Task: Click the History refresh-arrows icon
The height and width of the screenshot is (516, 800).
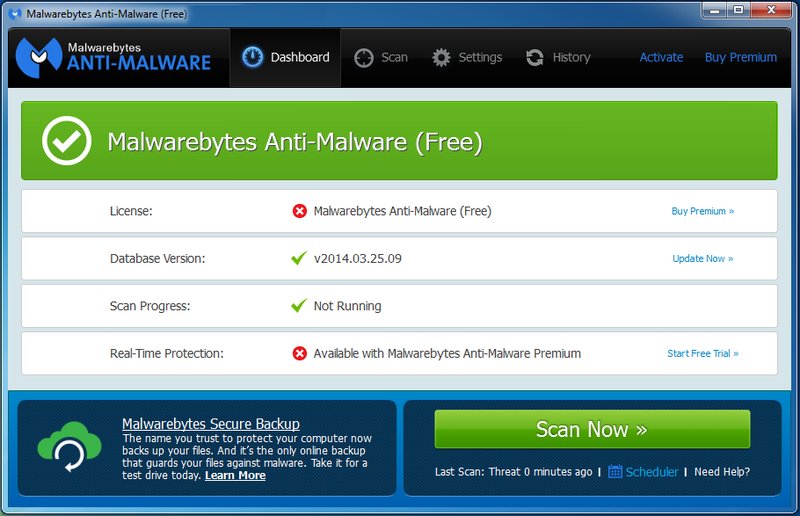Action: (x=535, y=58)
